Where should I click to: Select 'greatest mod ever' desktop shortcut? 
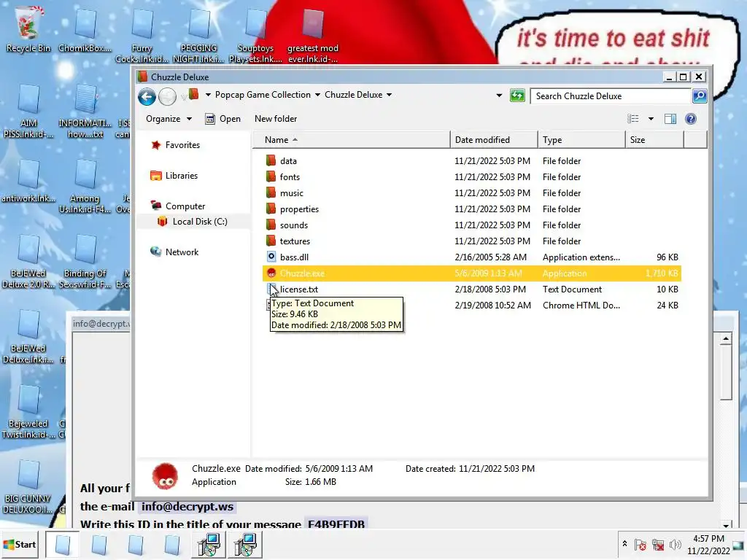tap(313, 36)
